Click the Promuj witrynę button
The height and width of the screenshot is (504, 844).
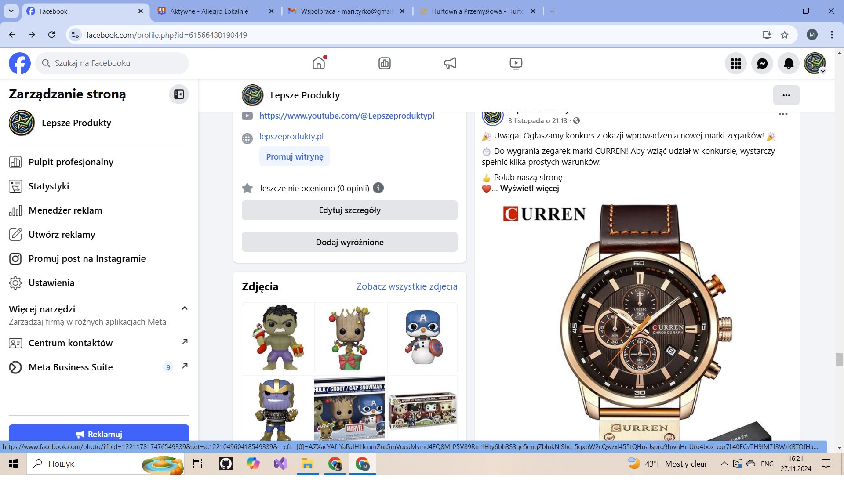295,156
